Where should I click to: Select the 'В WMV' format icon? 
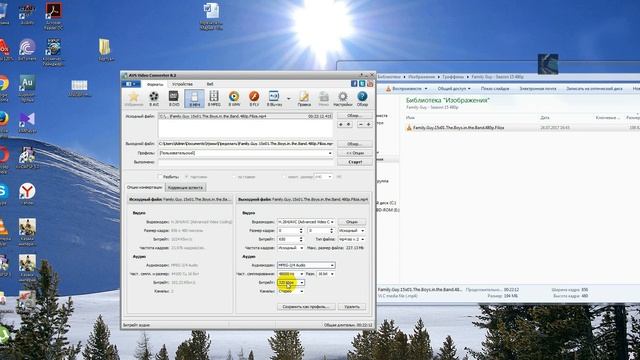coord(234,98)
